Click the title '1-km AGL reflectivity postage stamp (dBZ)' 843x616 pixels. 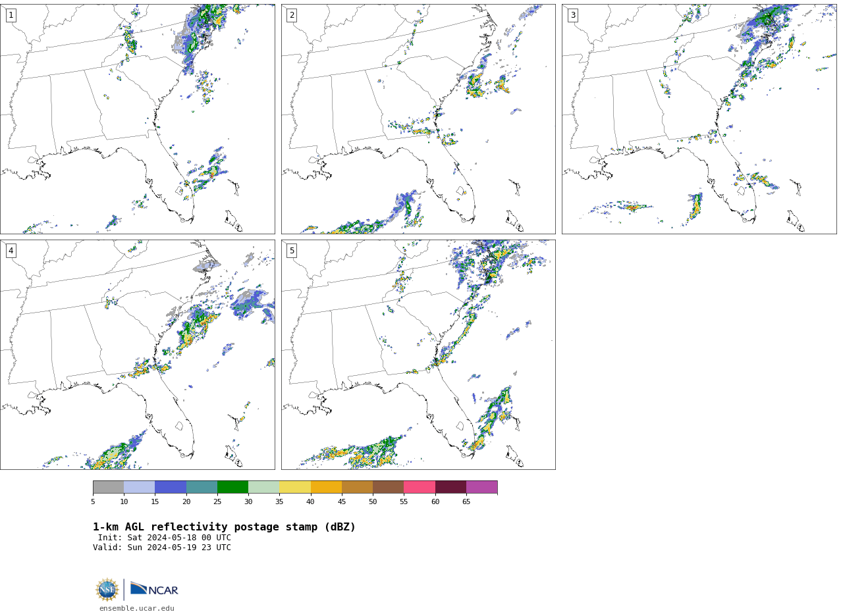coord(224,527)
